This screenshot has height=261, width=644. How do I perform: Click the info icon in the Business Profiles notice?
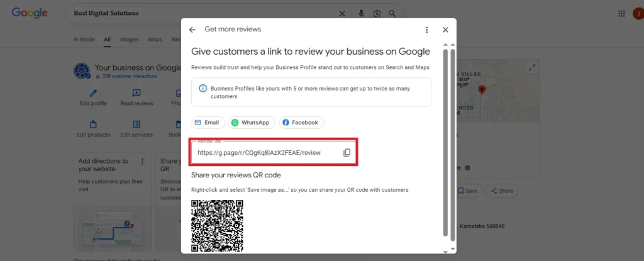click(x=203, y=89)
